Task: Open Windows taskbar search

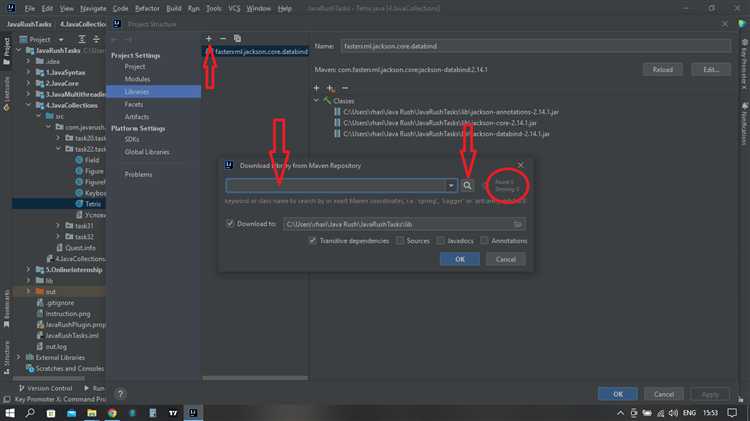Action: [x=30, y=413]
